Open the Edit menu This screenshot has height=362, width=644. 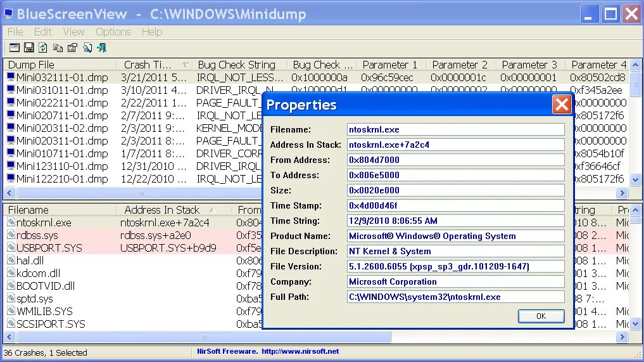tap(42, 32)
